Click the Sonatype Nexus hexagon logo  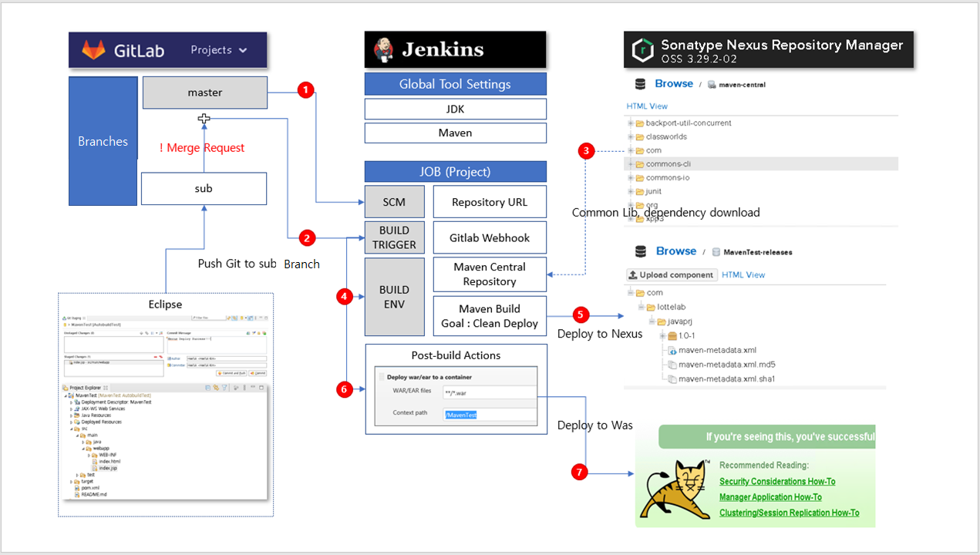(x=642, y=51)
